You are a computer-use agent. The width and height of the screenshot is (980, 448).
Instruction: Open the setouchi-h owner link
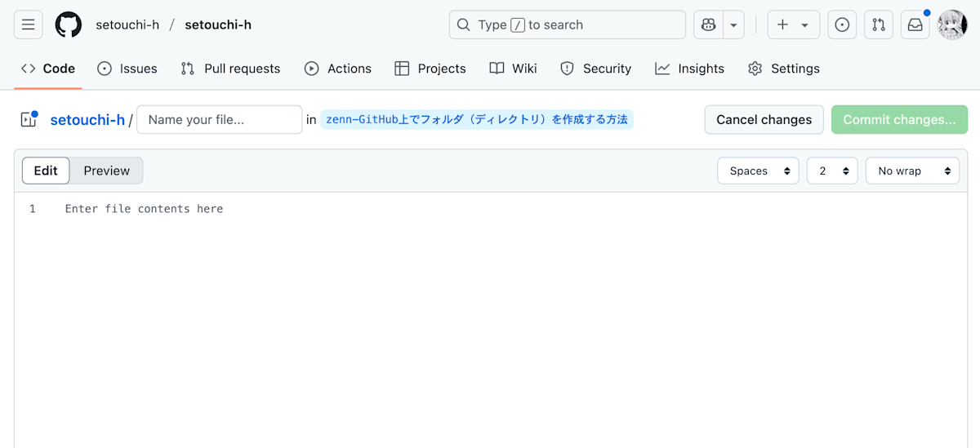click(127, 24)
